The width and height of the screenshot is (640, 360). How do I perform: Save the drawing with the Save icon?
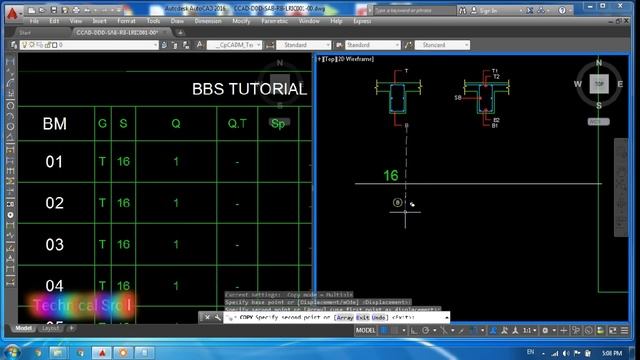click(54, 10)
